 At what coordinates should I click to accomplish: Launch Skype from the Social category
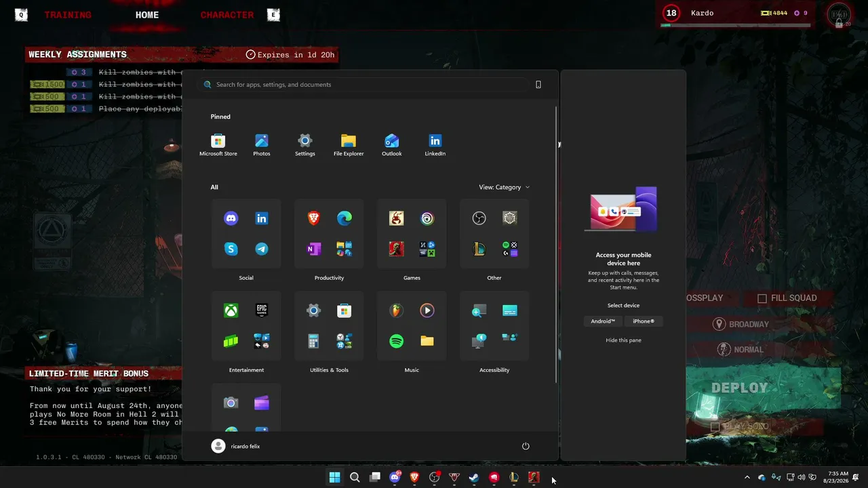click(x=231, y=249)
